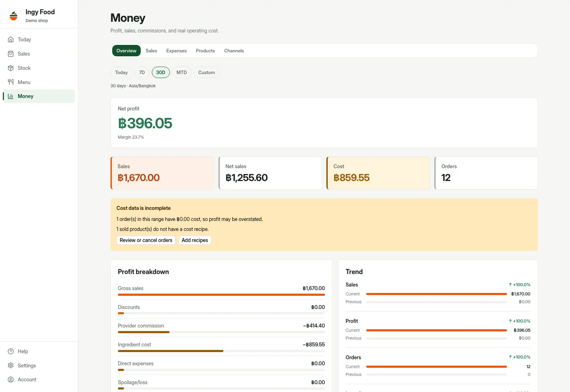
Task: Click the Ingy Food shop name
Action: point(40,12)
